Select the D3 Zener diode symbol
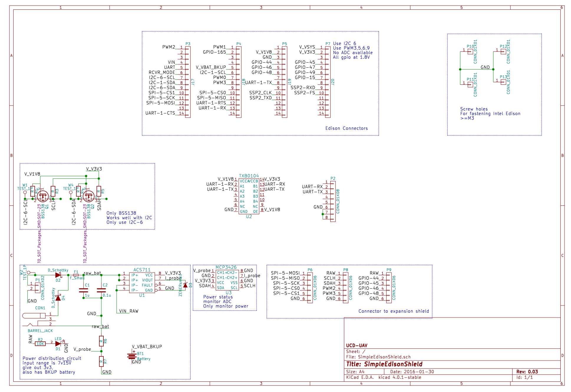571x392 pixels. pyautogui.click(x=185, y=285)
